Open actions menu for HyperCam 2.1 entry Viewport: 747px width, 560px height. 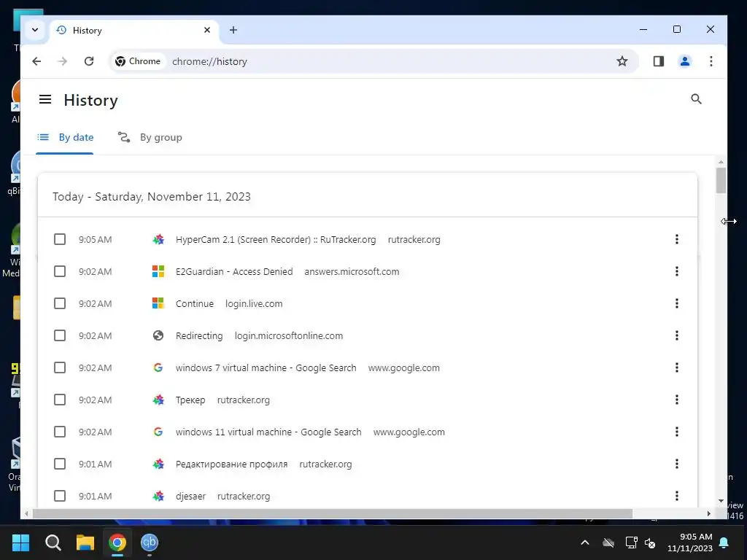click(676, 239)
